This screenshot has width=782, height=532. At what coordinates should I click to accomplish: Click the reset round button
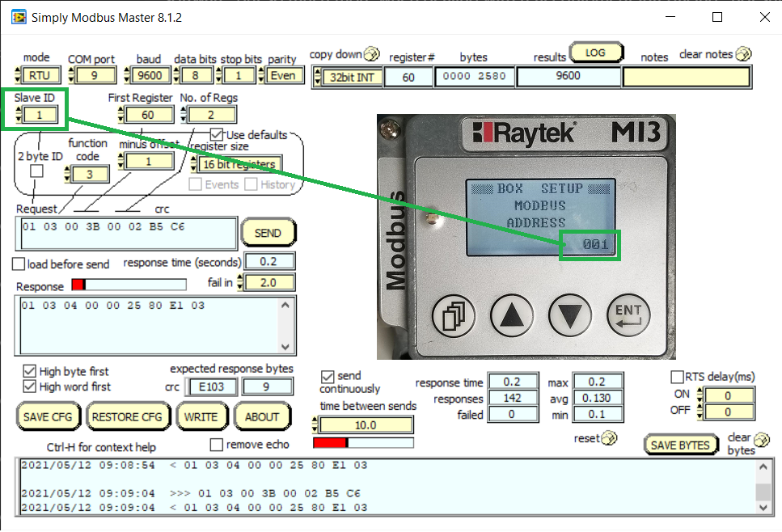[x=609, y=438]
